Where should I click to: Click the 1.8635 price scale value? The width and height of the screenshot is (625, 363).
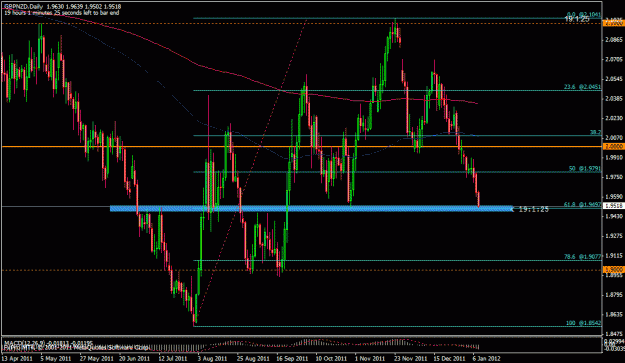[x=613, y=314]
